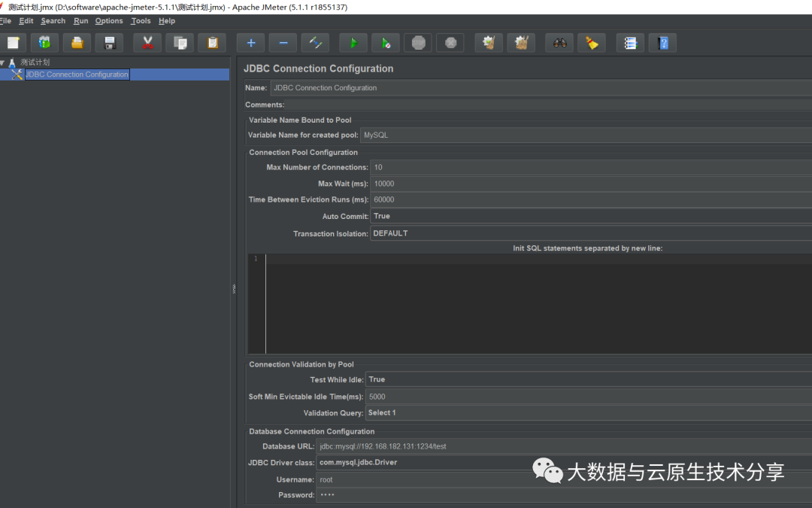Click the Toggle enable/disable icon
Image resolution: width=812 pixels, height=508 pixels.
(x=315, y=43)
